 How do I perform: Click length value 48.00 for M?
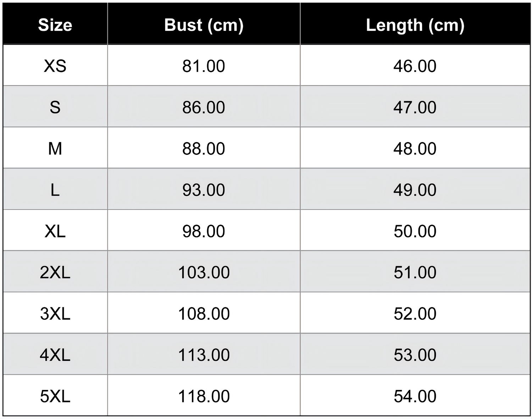[415, 149]
